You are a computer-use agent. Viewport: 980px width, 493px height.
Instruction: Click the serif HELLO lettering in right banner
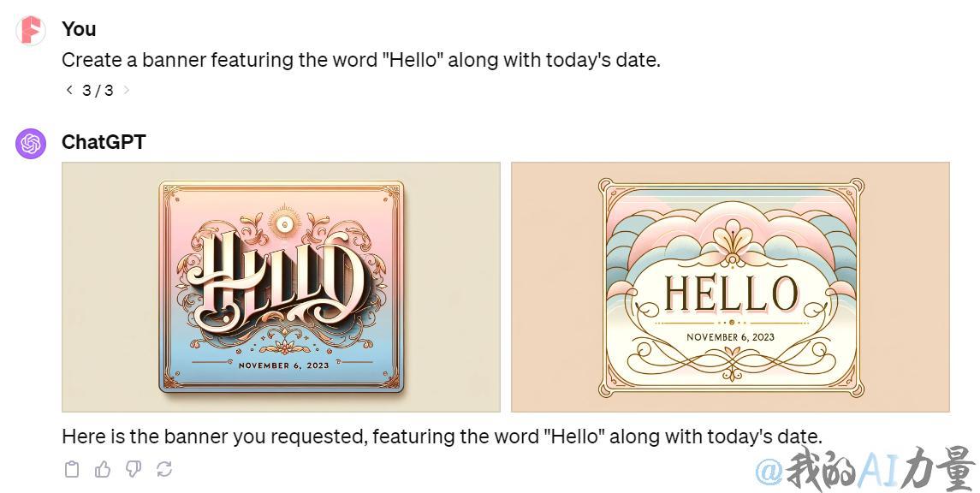pos(731,293)
